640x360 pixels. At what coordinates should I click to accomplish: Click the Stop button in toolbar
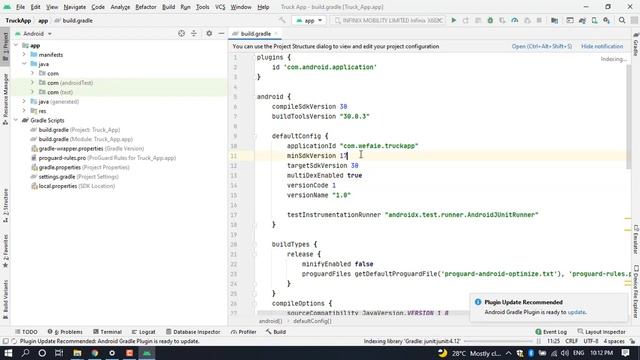(x=539, y=20)
